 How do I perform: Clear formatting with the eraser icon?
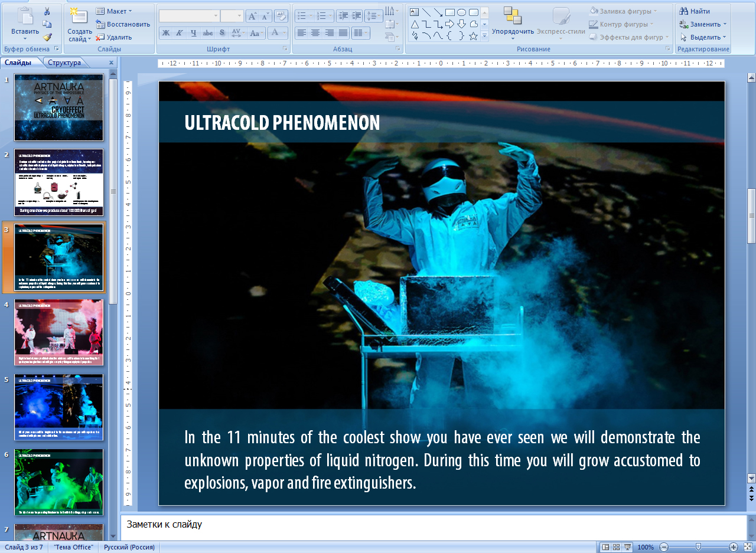coord(281,17)
